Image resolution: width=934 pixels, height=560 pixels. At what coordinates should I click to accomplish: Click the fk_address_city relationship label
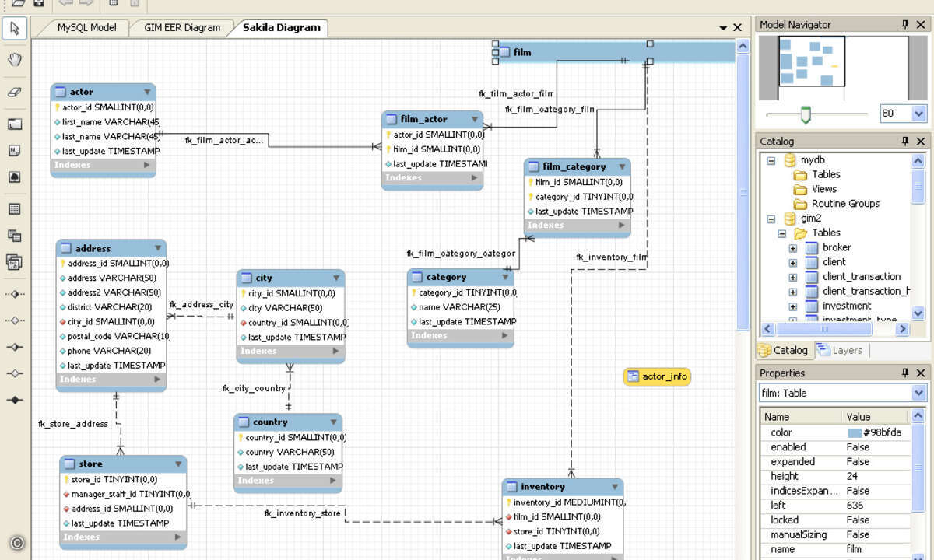tap(202, 305)
